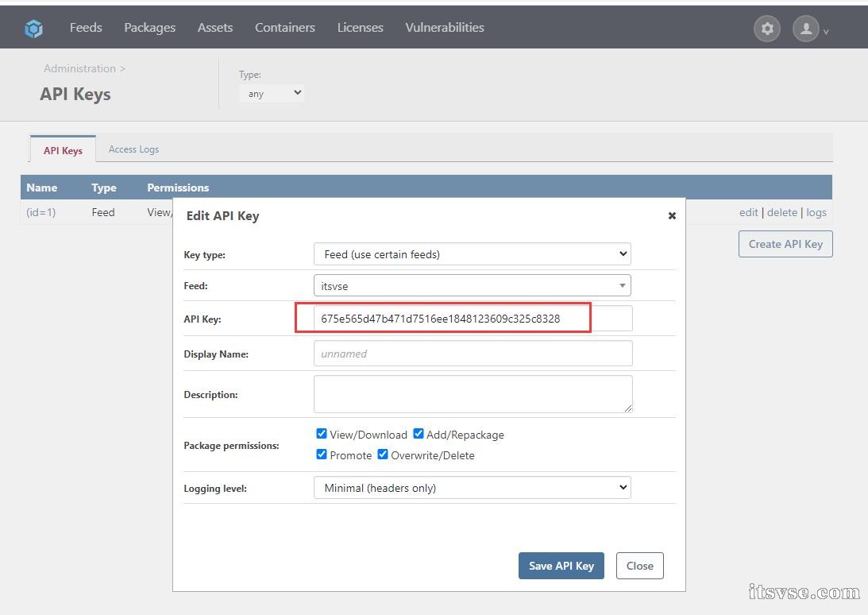The image size is (868, 615).
Task: Click the (id=1) key name
Action: 41,213
